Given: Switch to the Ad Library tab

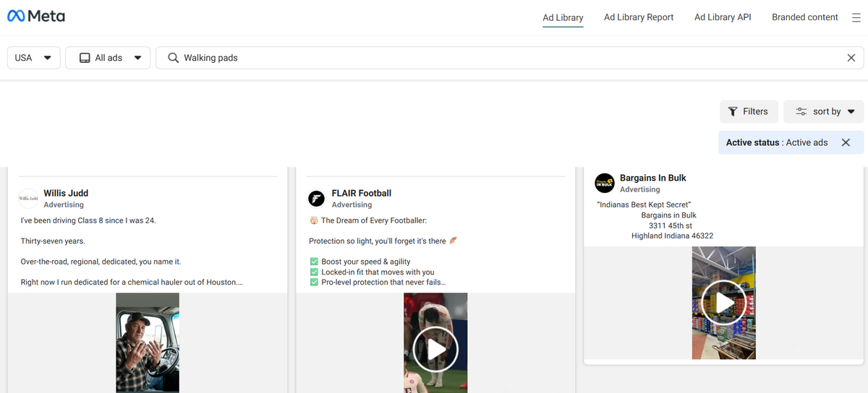Looking at the screenshot, I should pyautogui.click(x=563, y=17).
